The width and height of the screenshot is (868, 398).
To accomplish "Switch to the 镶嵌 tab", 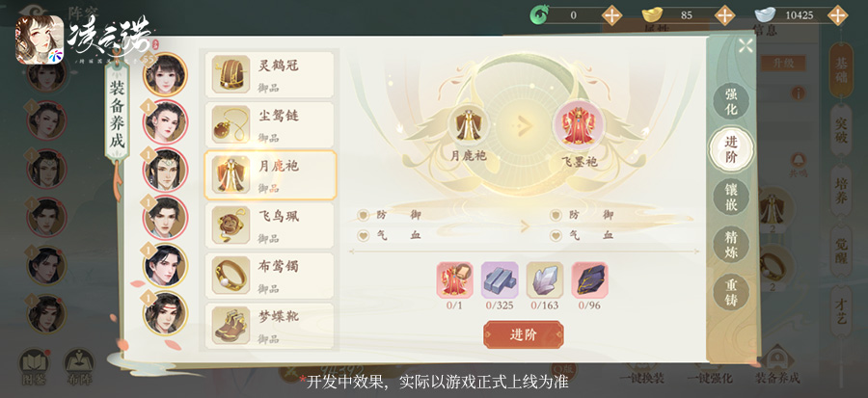I will coord(731,198).
